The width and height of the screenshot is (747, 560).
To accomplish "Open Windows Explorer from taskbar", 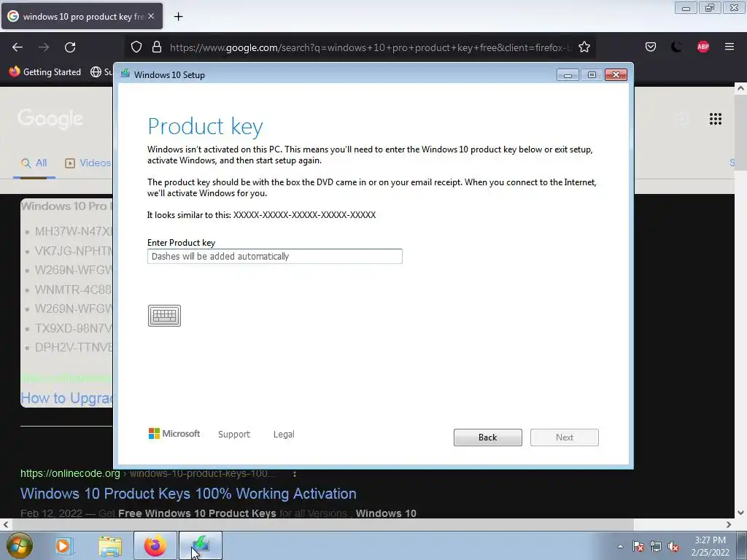I will pyautogui.click(x=110, y=546).
